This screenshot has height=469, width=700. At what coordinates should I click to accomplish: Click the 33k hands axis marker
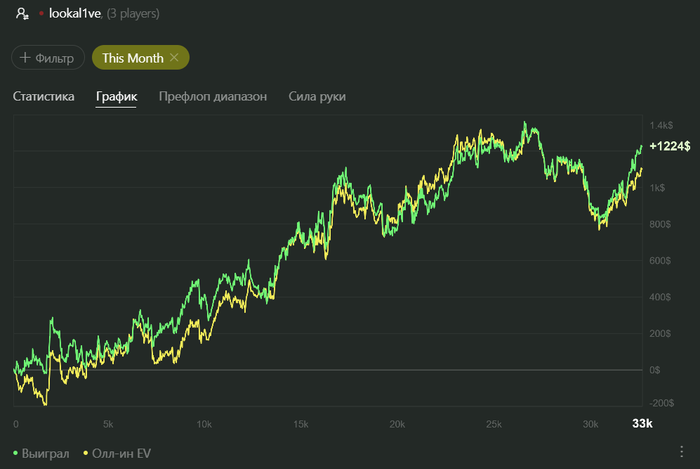pyautogui.click(x=642, y=423)
